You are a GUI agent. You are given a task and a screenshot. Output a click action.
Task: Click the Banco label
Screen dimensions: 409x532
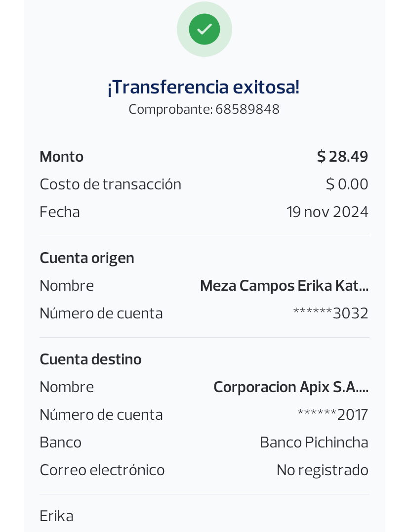point(61,443)
